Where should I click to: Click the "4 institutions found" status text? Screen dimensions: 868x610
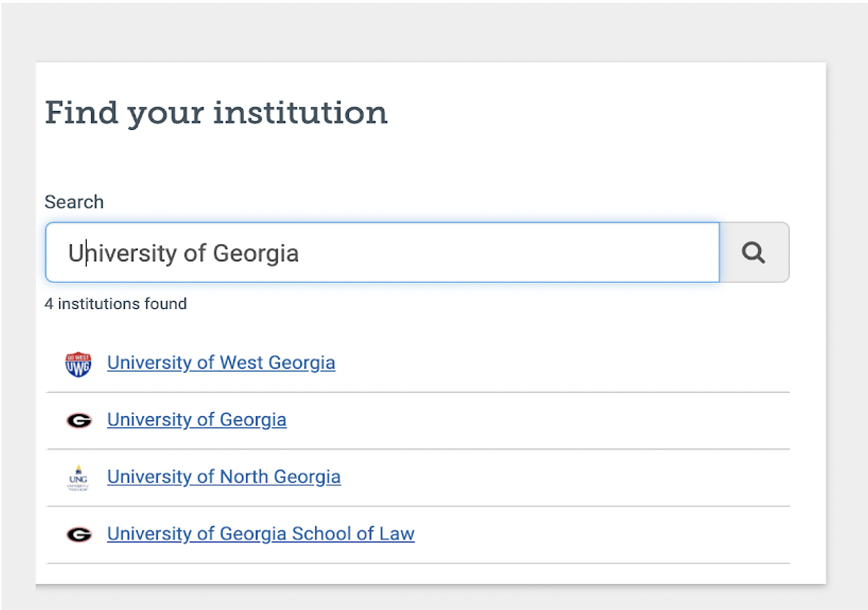pyautogui.click(x=115, y=304)
